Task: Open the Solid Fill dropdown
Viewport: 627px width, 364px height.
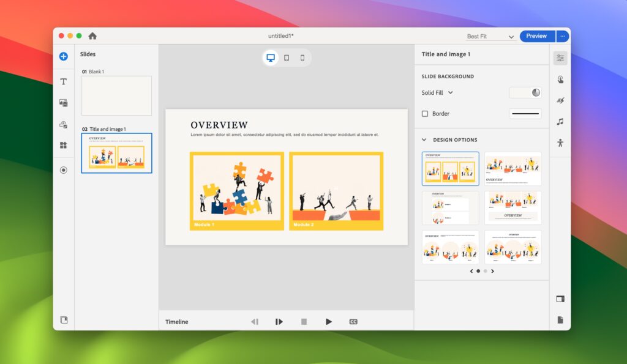Action: [437, 93]
